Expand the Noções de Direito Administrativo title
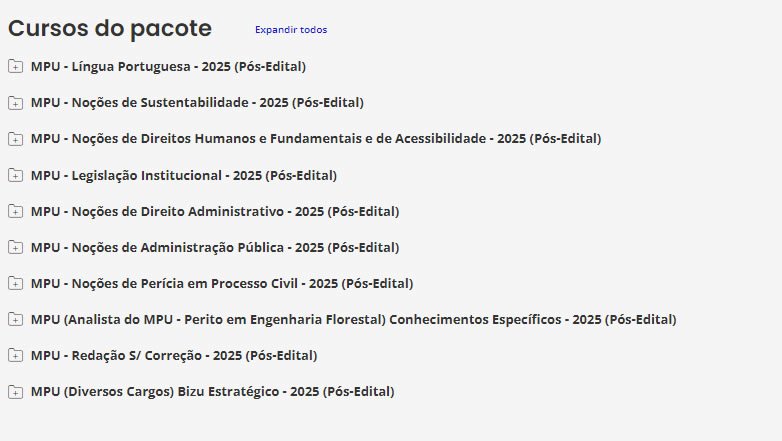The height and width of the screenshot is (441, 782). [215, 211]
